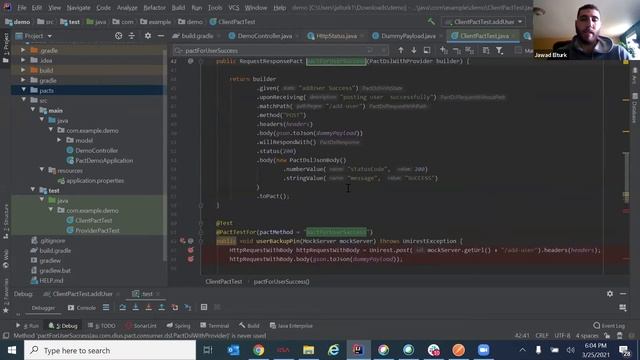
Task: Collapse the resources folder
Action: point(42,170)
